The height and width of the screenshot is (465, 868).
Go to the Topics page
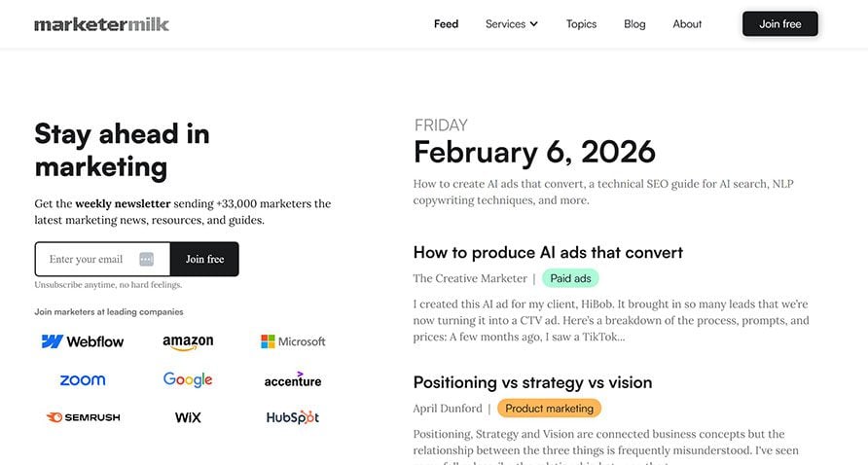click(x=581, y=24)
